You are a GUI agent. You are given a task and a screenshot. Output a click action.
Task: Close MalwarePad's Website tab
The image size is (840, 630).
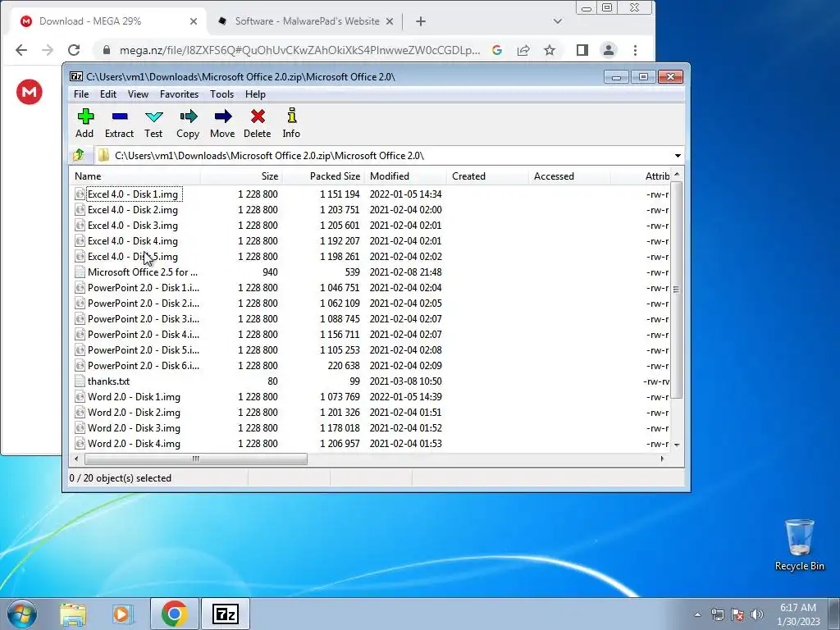pos(390,21)
